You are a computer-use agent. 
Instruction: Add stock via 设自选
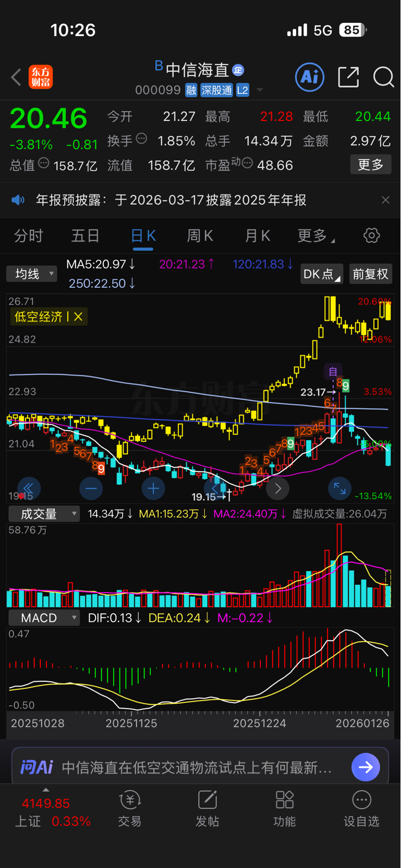[361, 809]
